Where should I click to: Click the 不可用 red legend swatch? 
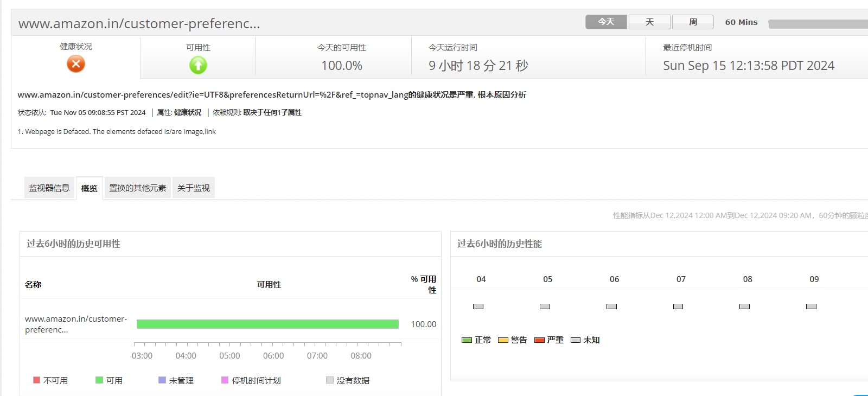pos(37,380)
